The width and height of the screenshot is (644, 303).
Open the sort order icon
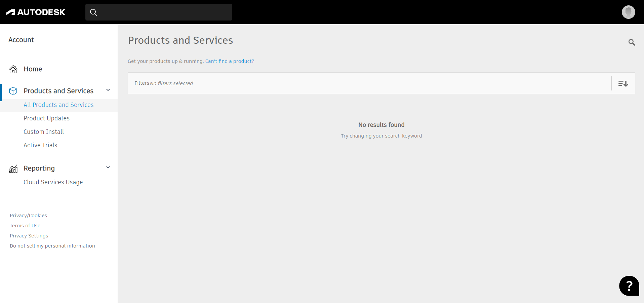click(623, 83)
